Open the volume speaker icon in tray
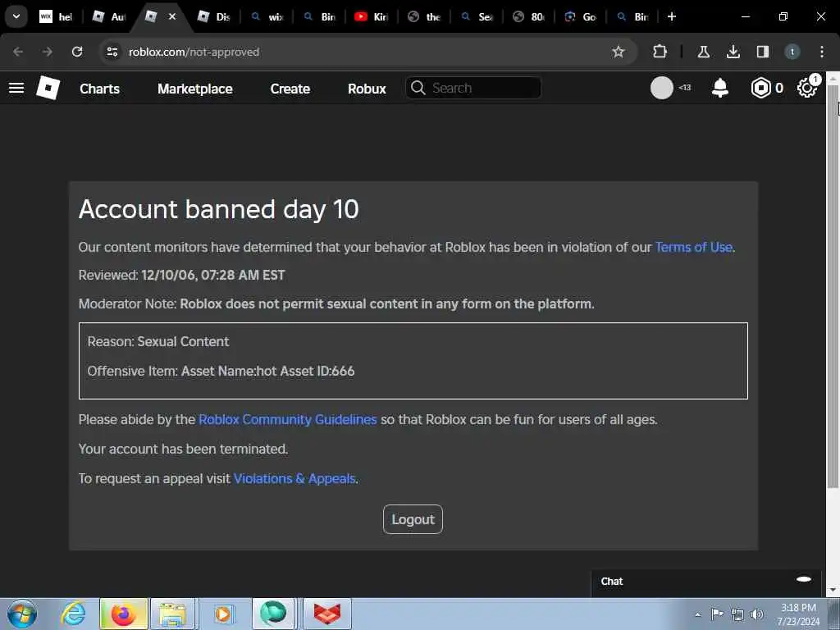 (x=756, y=614)
